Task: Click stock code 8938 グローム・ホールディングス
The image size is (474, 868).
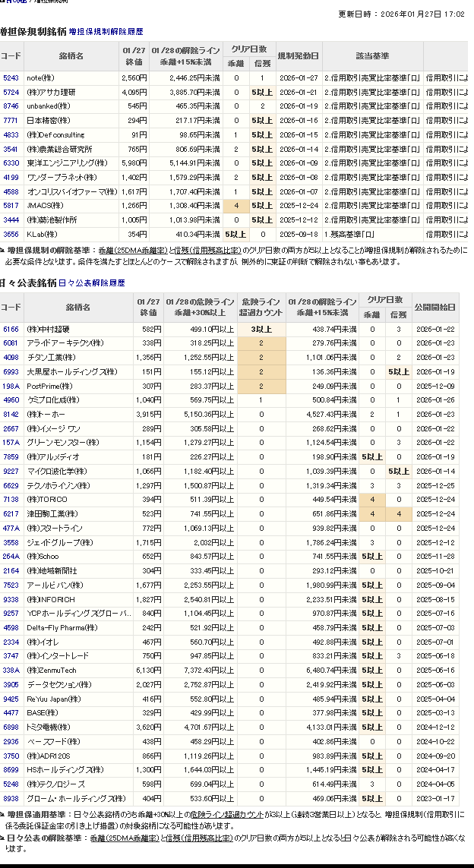Action: click(11, 799)
